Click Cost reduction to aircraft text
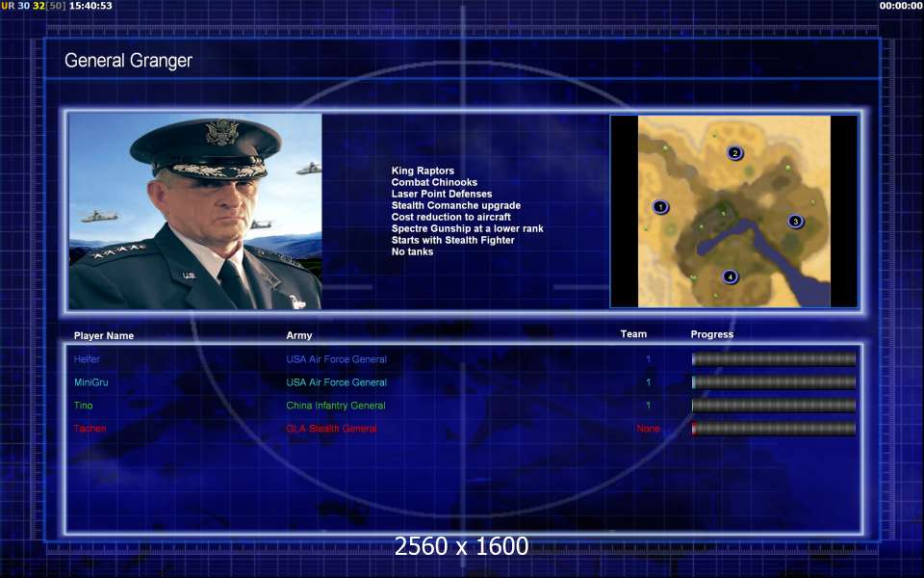The image size is (924, 578). pos(450,217)
